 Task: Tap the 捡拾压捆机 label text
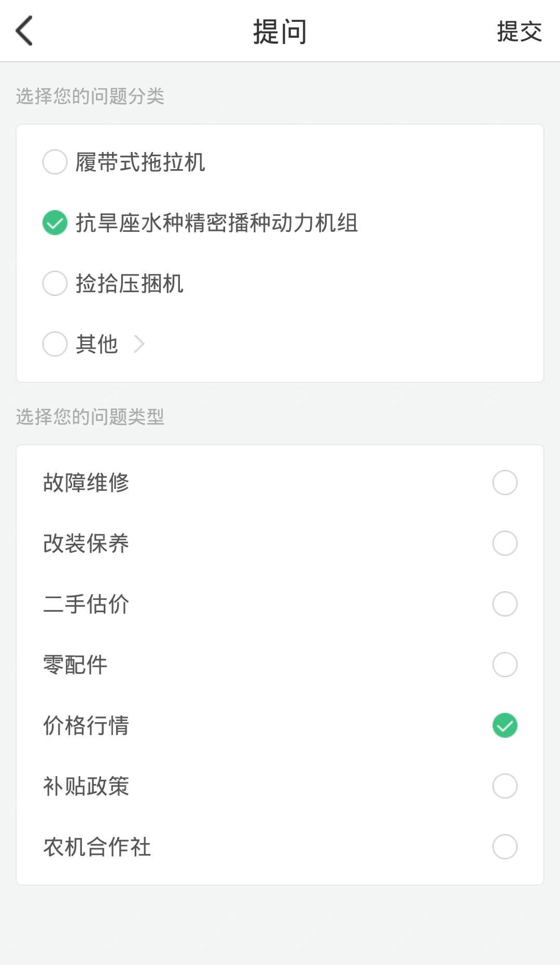pos(130,283)
